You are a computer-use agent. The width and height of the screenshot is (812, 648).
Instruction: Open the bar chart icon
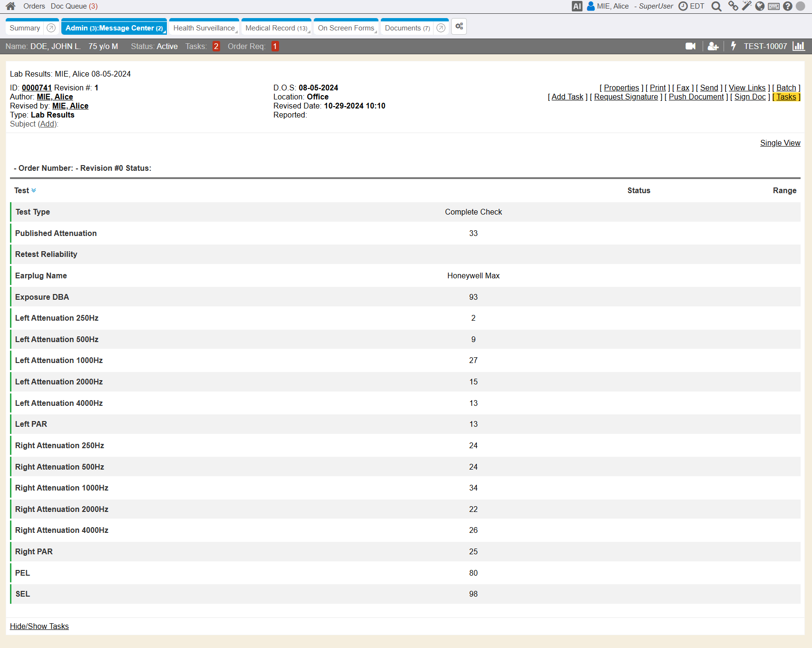[x=799, y=46]
